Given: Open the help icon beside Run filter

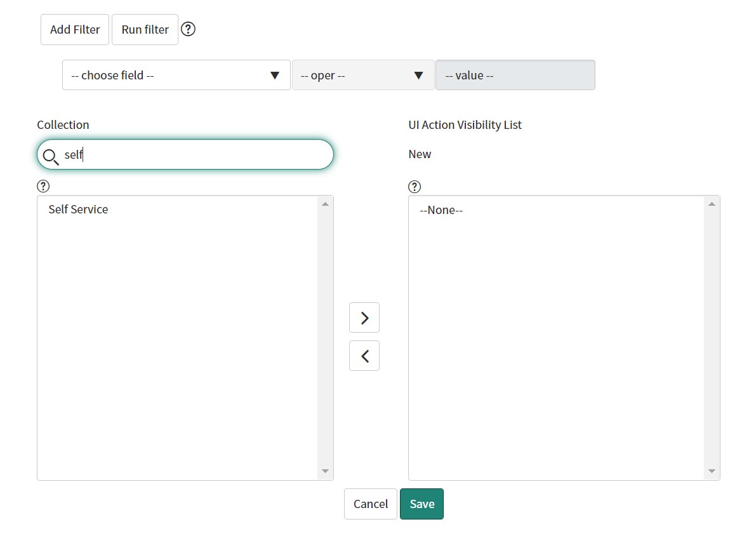Looking at the screenshot, I should tap(188, 29).
